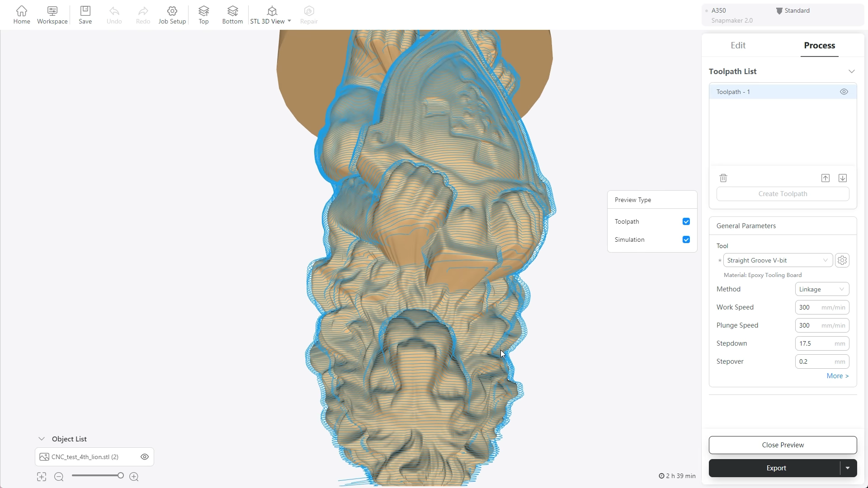Expand the STL 3D View dropdown
Screen dimensions: 868x488
click(289, 21)
